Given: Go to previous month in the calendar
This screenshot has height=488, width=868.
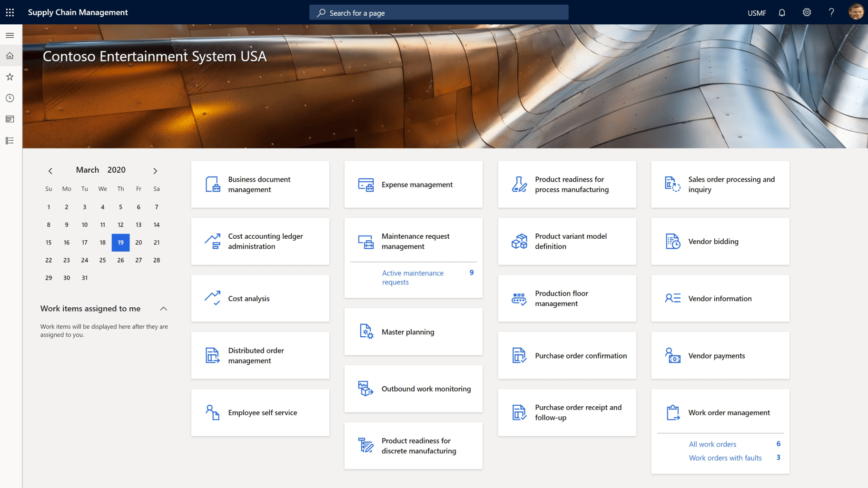Looking at the screenshot, I should (x=50, y=170).
